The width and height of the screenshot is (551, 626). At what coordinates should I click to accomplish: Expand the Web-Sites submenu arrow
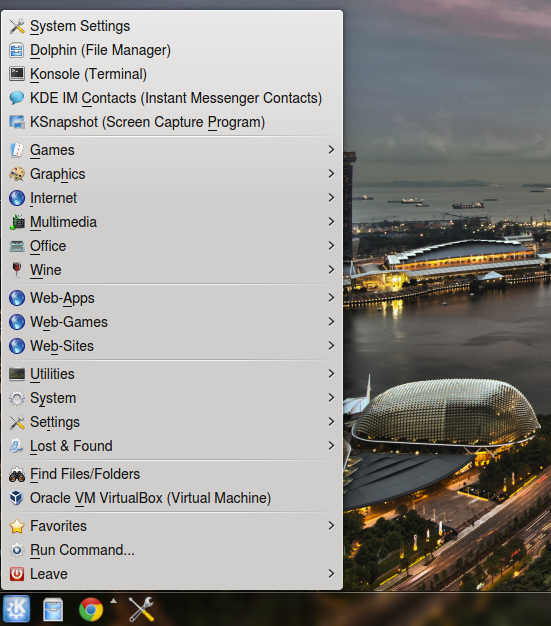click(331, 345)
